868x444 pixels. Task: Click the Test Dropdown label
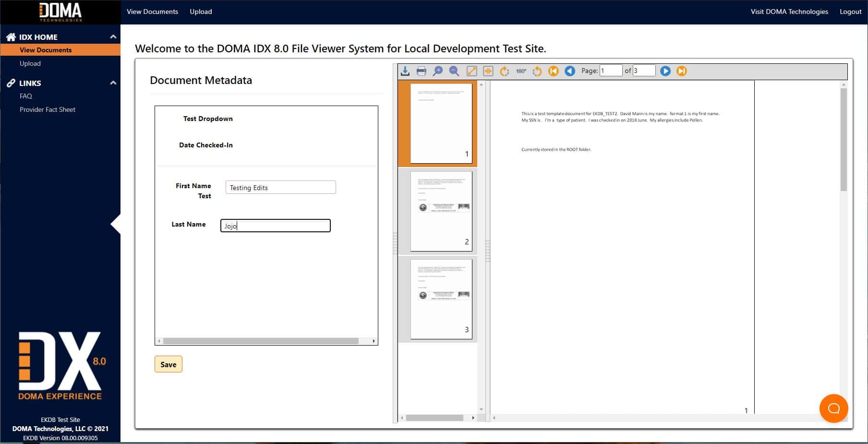pyautogui.click(x=208, y=119)
